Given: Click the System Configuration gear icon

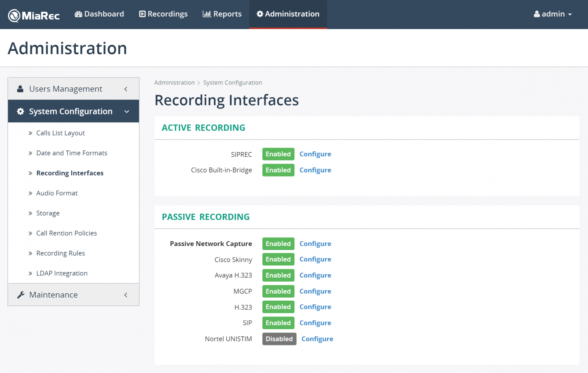Looking at the screenshot, I should click(21, 111).
